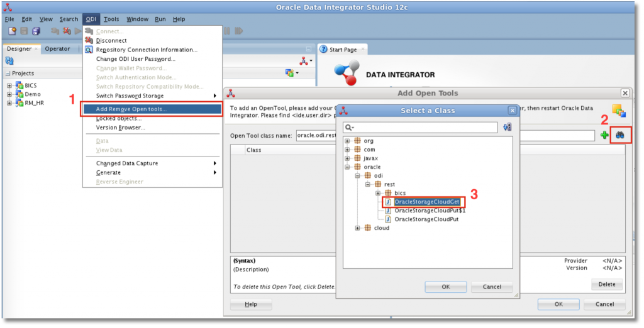
Task: Click the new project icon in Projects header
Action: [x=289, y=73]
